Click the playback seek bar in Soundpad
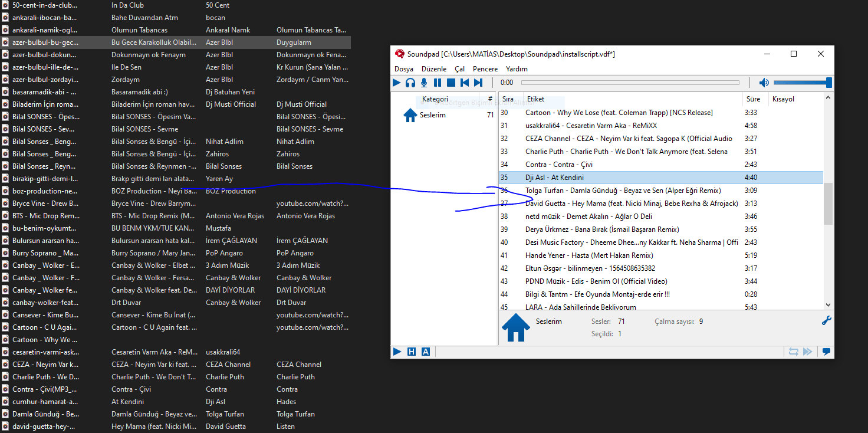 [x=630, y=83]
